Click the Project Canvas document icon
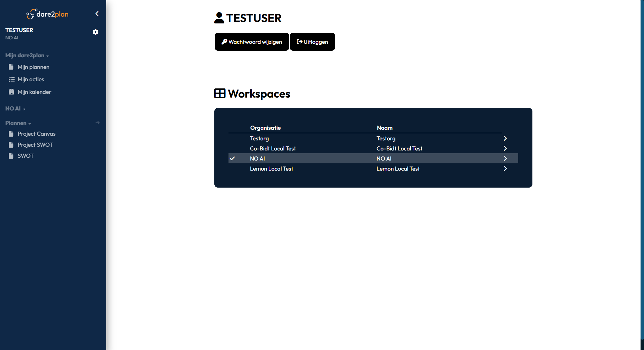 [11, 134]
